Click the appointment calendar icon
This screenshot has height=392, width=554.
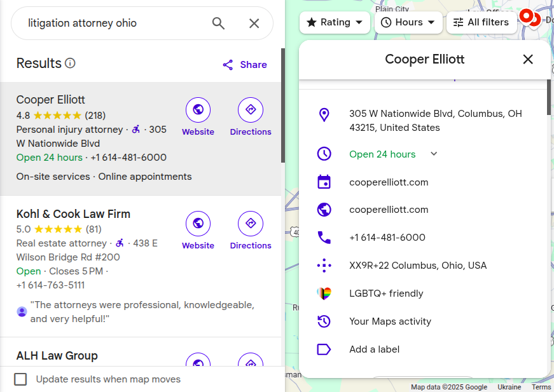[x=324, y=182]
